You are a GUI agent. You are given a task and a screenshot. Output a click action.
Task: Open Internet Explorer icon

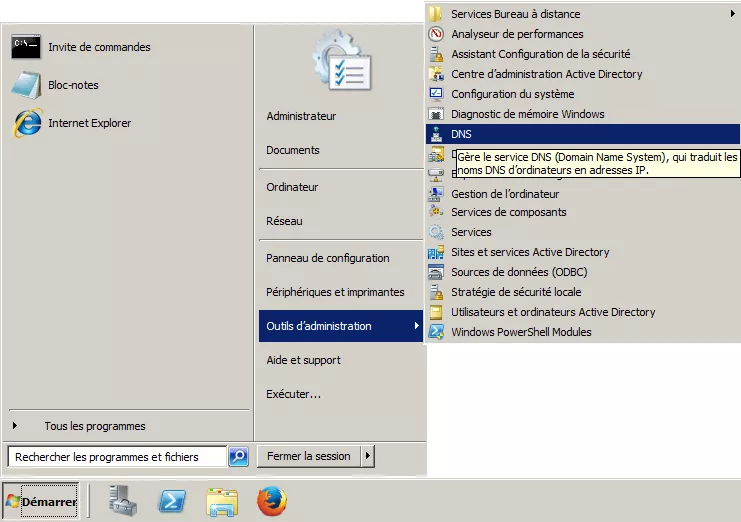pyautogui.click(x=27, y=123)
